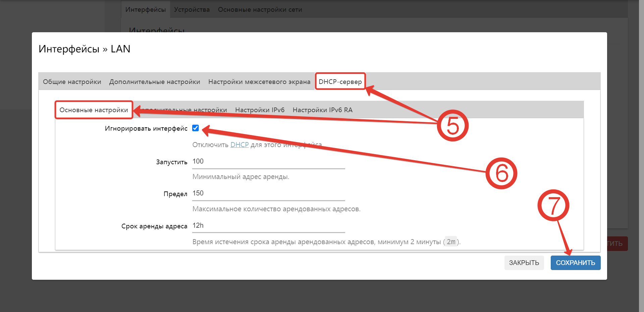The height and width of the screenshot is (312, 644).
Task: Click the 'Интерфейсы » LAN' dialog title
Action: pos(84,49)
